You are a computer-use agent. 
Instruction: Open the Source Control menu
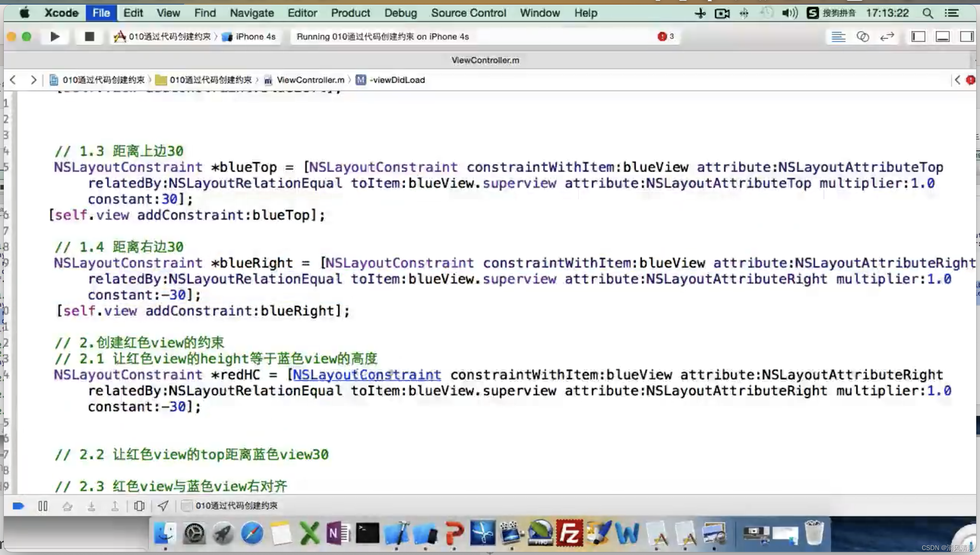[x=468, y=13]
